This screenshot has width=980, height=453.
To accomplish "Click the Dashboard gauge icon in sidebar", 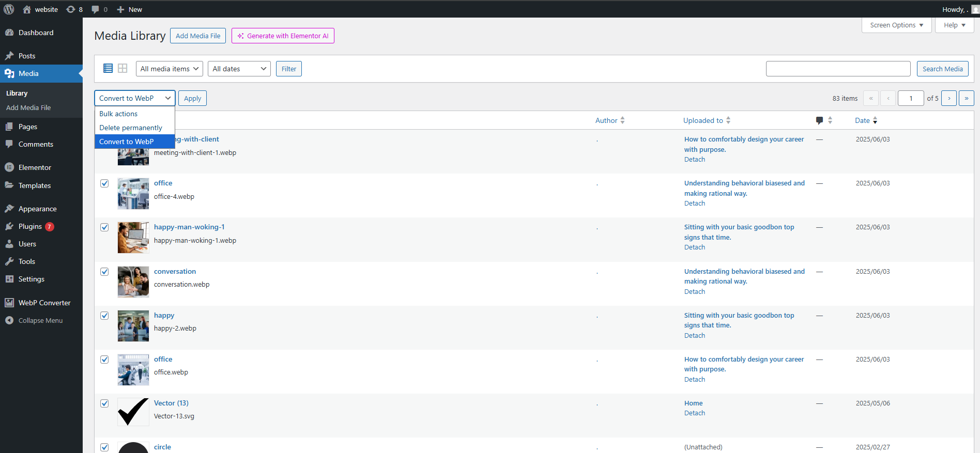I will point(9,33).
